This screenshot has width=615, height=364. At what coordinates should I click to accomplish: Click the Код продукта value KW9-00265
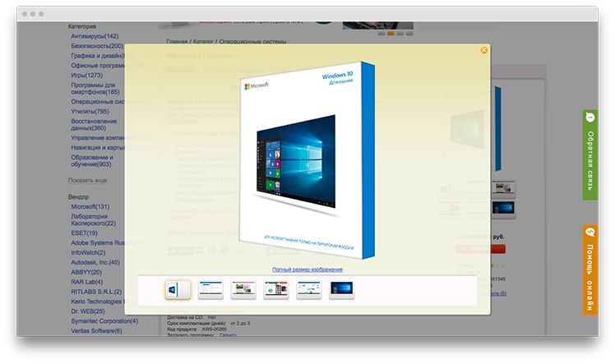tap(214, 329)
